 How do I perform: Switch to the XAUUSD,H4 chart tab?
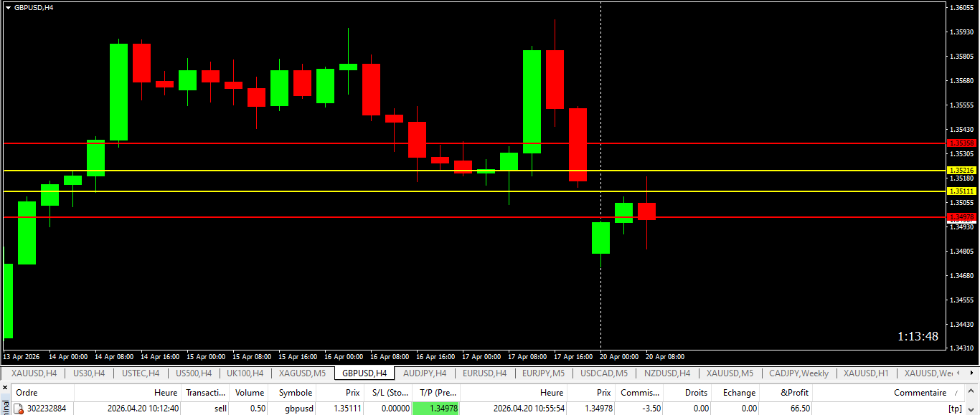click(34, 373)
